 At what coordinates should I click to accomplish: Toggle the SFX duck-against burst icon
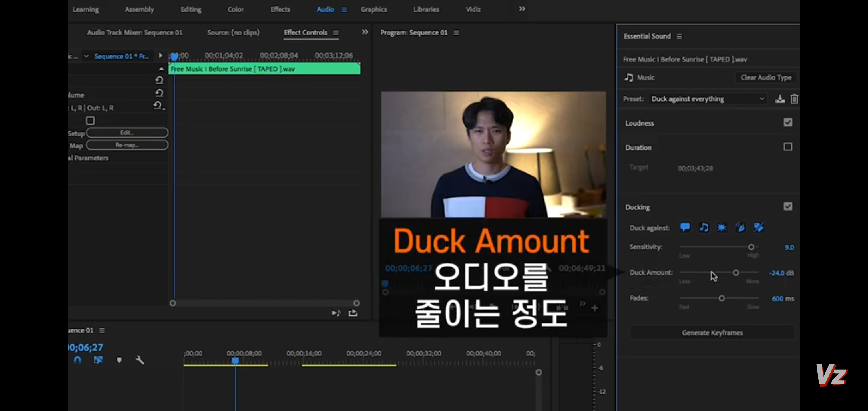coord(722,227)
